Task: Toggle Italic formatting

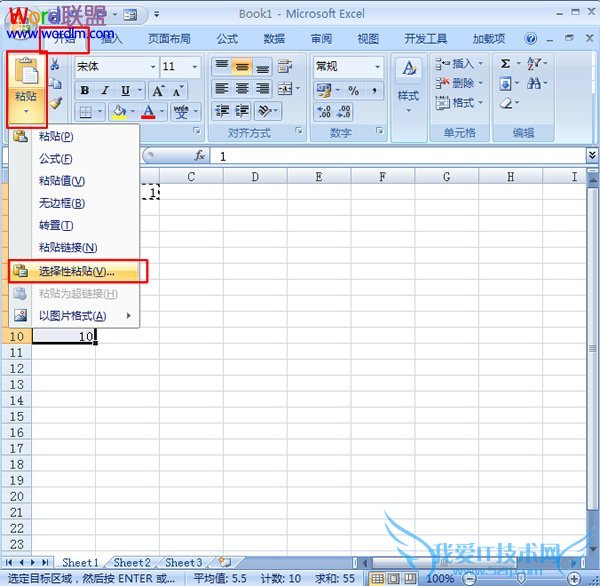Action: pos(105,90)
